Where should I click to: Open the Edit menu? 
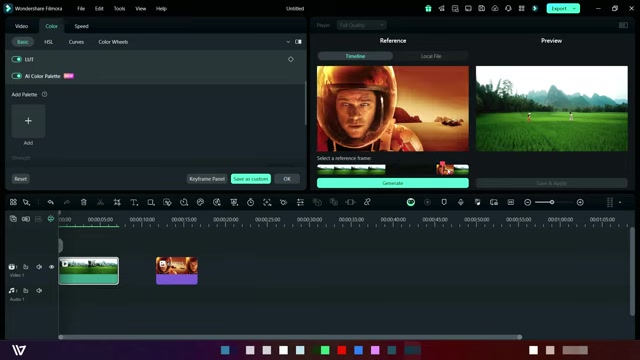coord(99,8)
